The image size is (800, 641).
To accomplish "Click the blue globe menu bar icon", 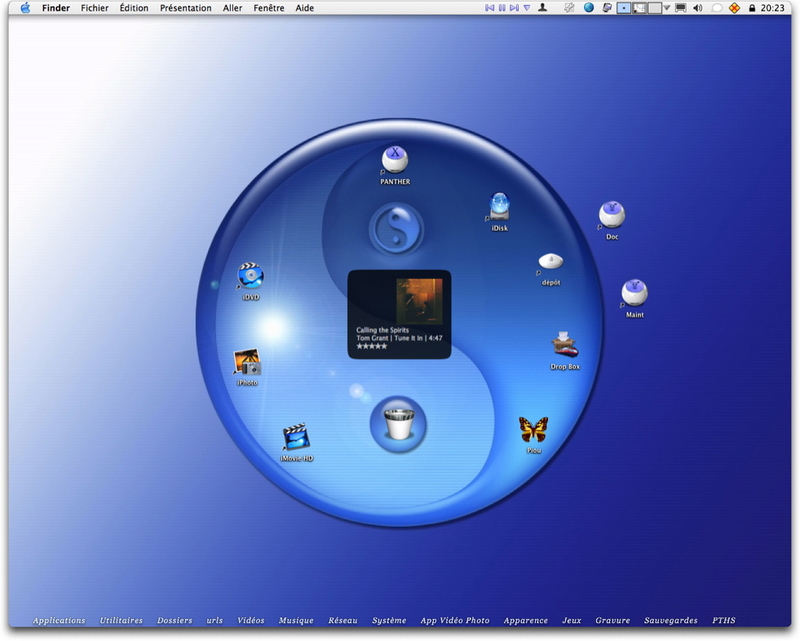I will [x=589, y=8].
